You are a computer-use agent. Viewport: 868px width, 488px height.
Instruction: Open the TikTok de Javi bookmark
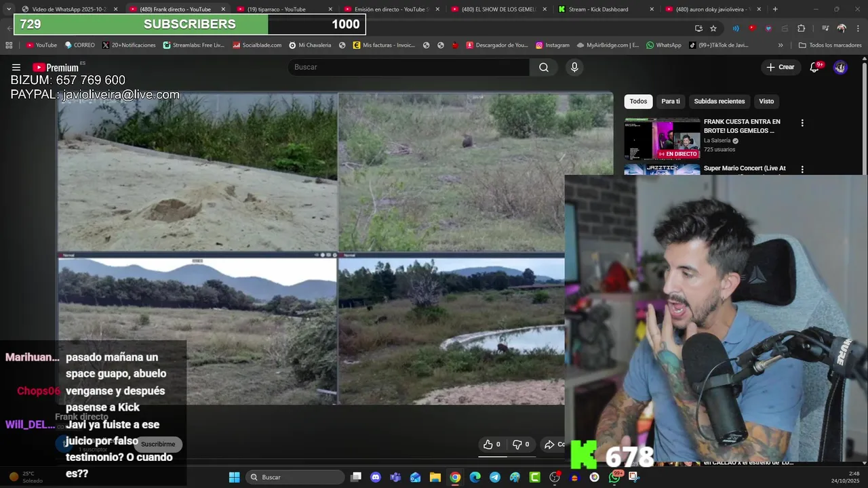pos(719,45)
